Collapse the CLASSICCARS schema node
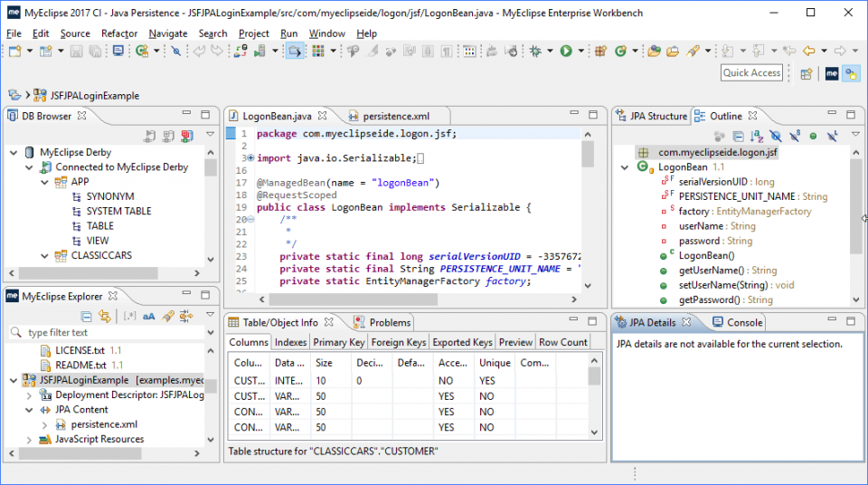This screenshot has width=868, height=485. pos(45,255)
